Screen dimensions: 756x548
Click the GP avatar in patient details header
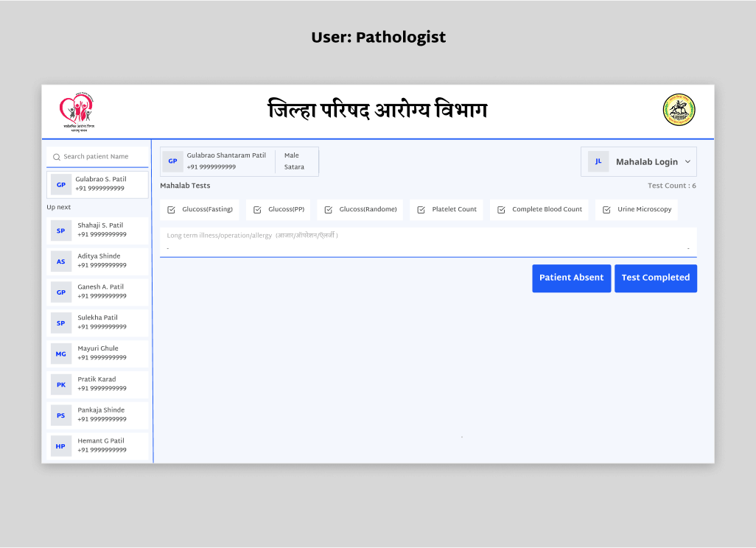tap(172, 161)
